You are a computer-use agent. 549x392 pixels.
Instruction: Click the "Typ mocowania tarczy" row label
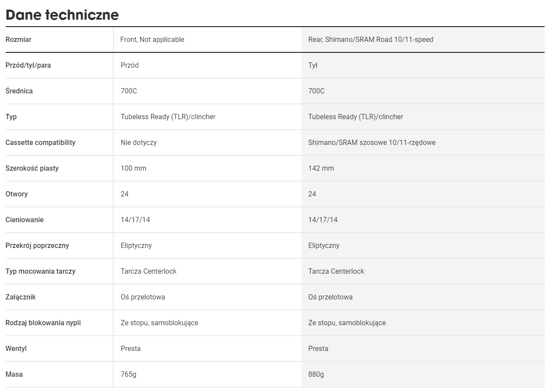[40, 272]
